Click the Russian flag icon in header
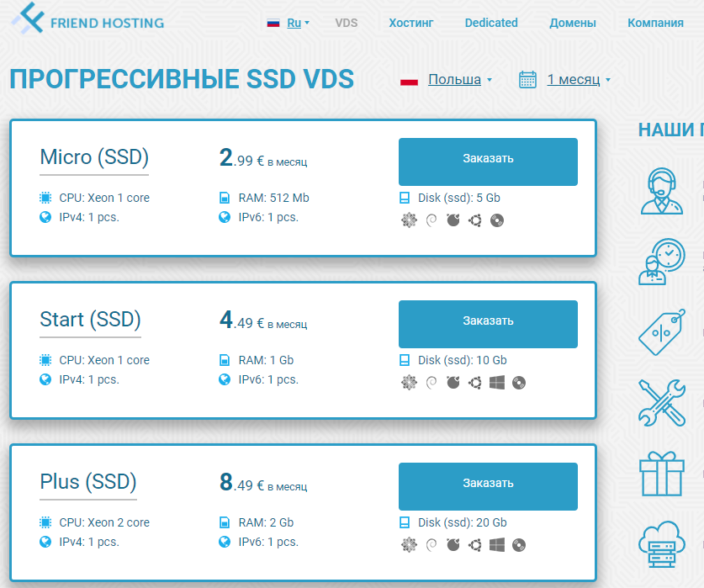 (273, 23)
